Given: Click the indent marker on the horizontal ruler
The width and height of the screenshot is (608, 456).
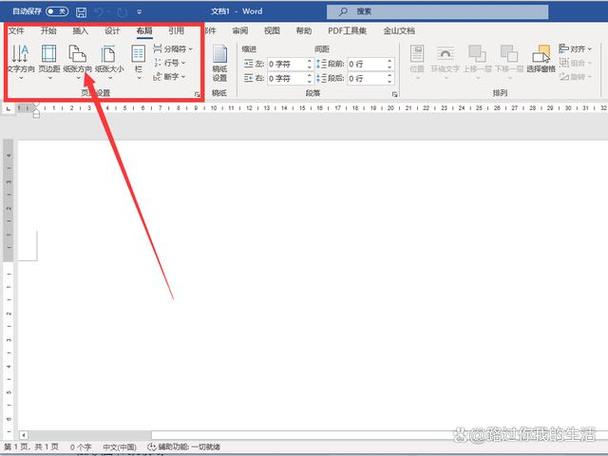Looking at the screenshot, I should 36,110.
